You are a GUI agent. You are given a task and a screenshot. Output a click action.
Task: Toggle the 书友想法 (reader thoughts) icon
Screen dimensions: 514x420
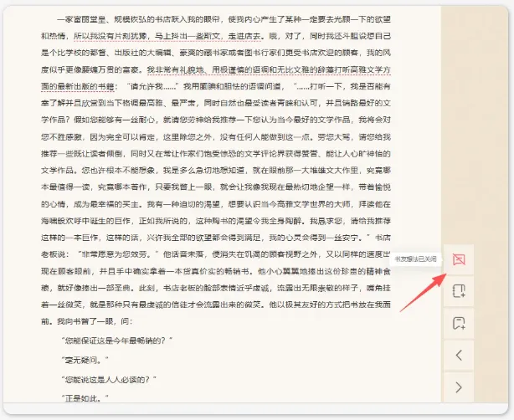(x=459, y=259)
